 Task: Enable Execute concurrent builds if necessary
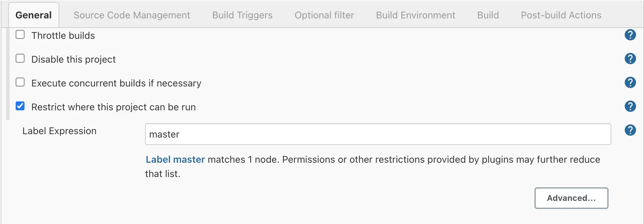[20, 82]
